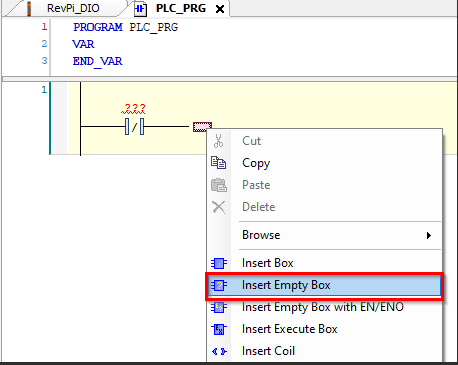Viewport: 458px width, 365px height.
Task: Click the Insert Coil icon
Action: point(219,351)
